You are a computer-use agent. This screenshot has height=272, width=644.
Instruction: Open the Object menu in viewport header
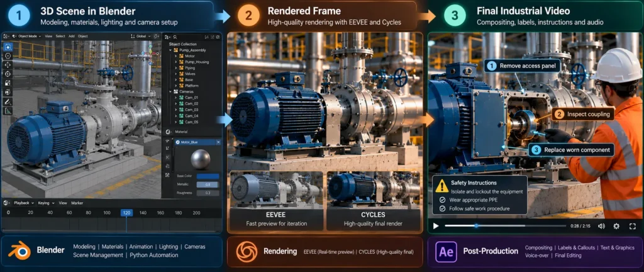[83, 36]
